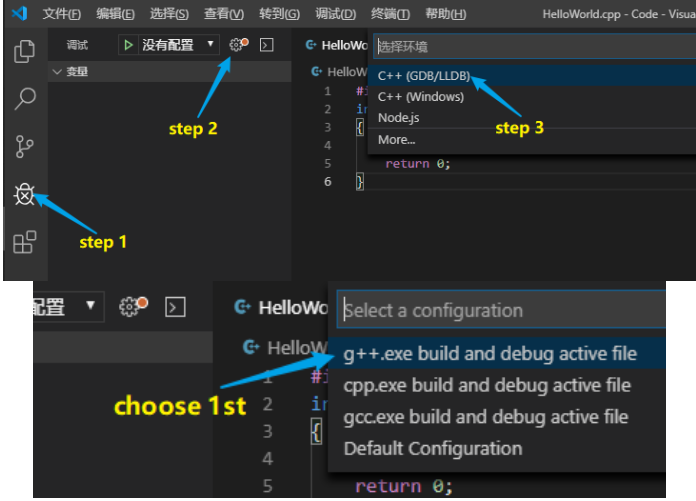This screenshot has width=696, height=501.
Task: Choose Default Configuration option
Action: (497, 449)
